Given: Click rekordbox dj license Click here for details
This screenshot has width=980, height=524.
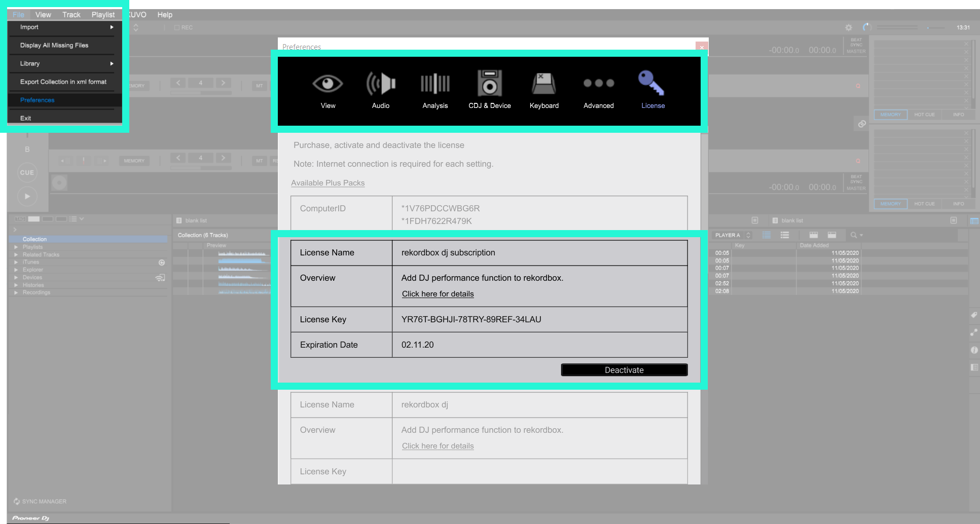Looking at the screenshot, I should [438, 446].
